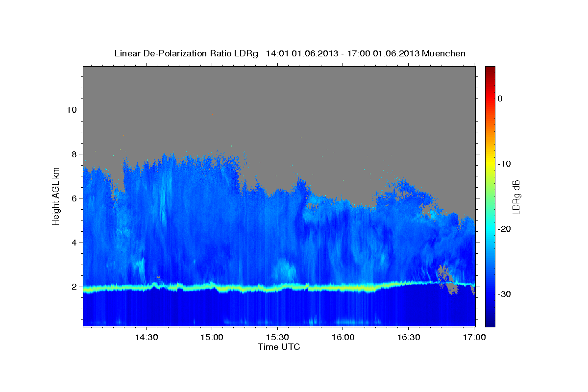Click the colorbar value -10
The width and height of the screenshot is (588, 392).
coord(505,164)
